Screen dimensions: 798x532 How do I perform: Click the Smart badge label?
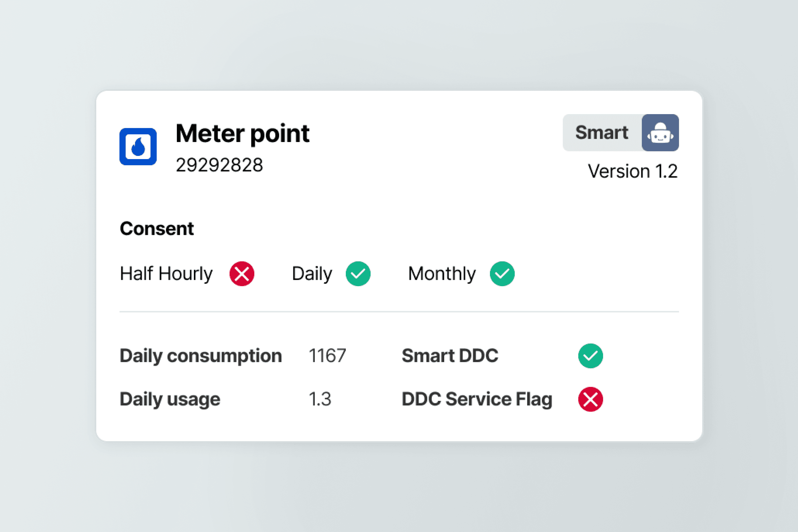[601, 133]
